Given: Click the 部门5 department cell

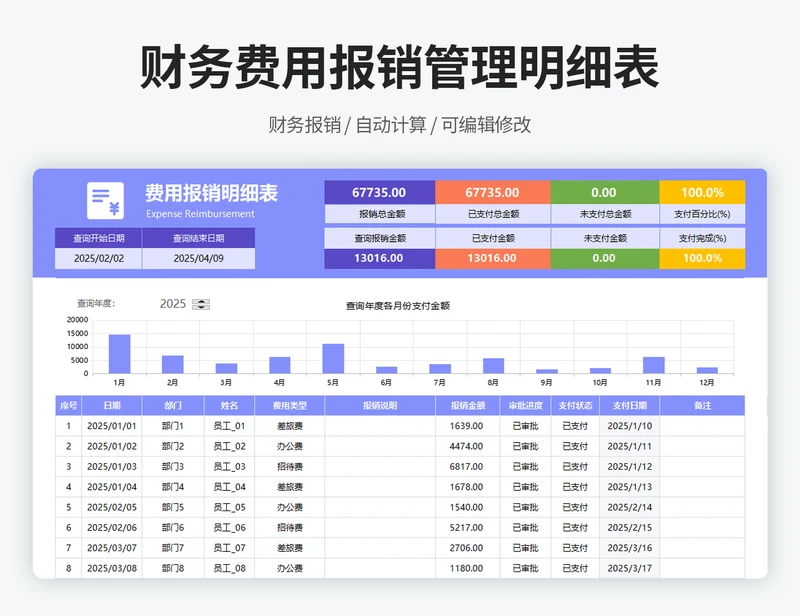Looking at the screenshot, I should (x=173, y=507).
